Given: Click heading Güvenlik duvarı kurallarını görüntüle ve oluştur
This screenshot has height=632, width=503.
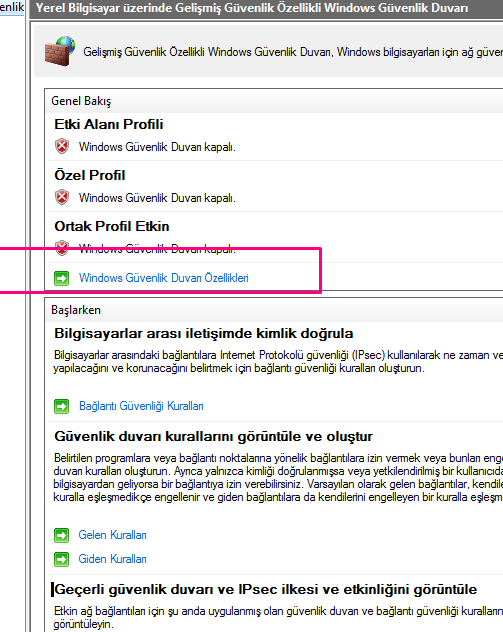Looking at the screenshot, I should pyautogui.click(x=213, y=437).
